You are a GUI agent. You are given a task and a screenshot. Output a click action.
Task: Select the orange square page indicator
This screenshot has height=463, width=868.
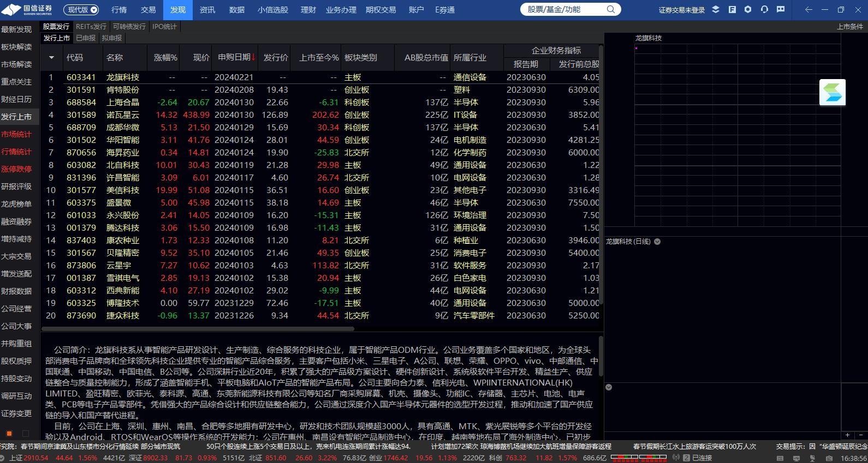click(9, 434)
